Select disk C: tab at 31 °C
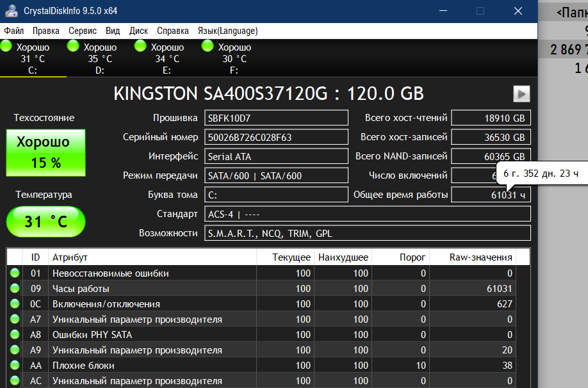This screenshot has height=388, width=588. tap(33, 58)
